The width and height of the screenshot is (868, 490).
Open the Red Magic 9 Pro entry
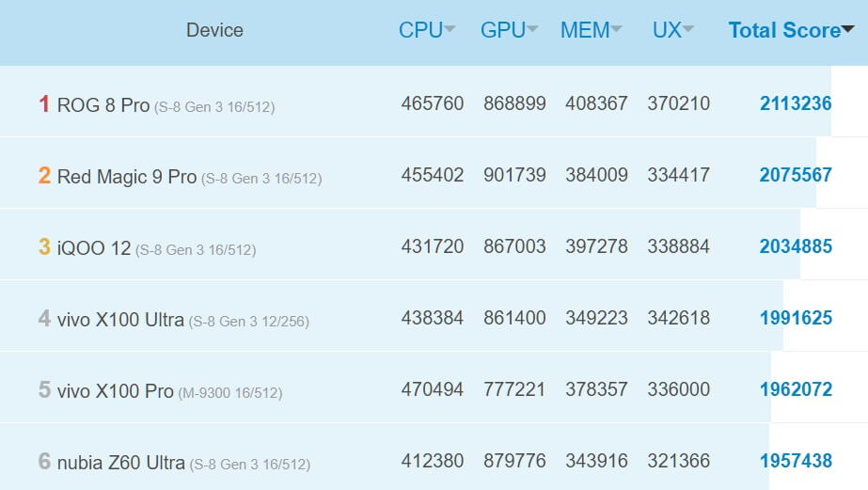pyautogui.click(x=127, y=176)
